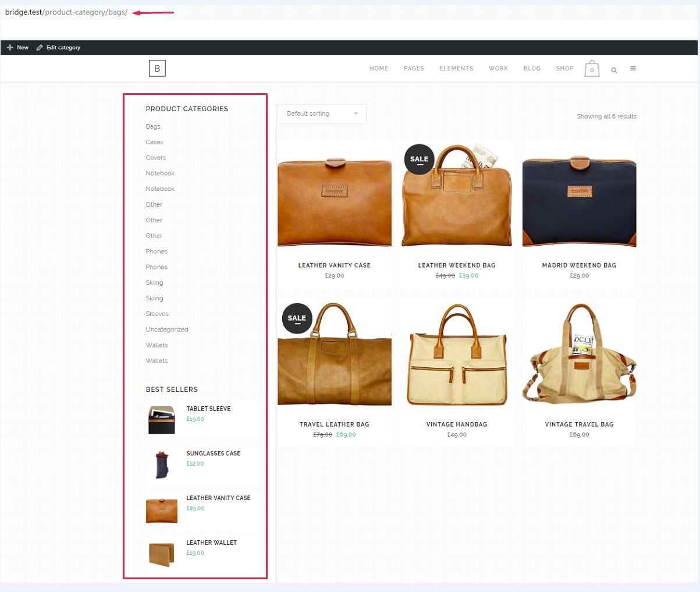Select the Uncategorized category link
The image size is (700, 592).
pos(167,329)
